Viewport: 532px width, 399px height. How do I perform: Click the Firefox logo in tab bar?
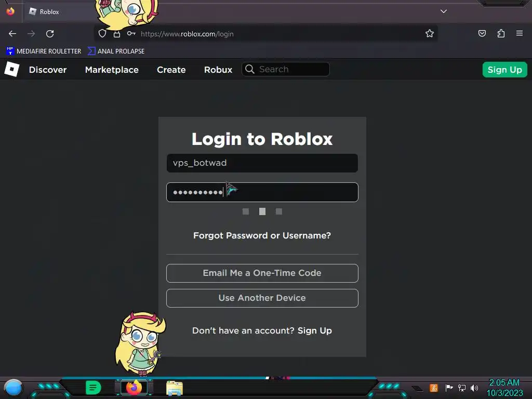point(10,11)
